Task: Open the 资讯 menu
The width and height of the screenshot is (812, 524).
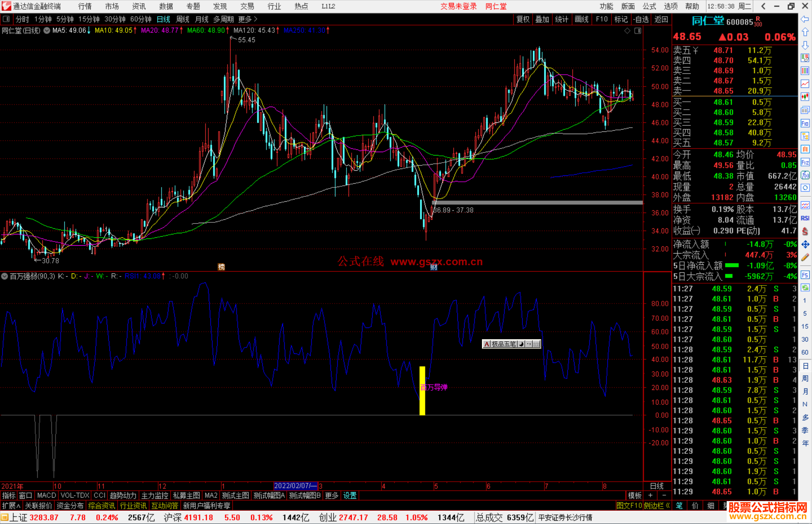Action: coord(139,6)
